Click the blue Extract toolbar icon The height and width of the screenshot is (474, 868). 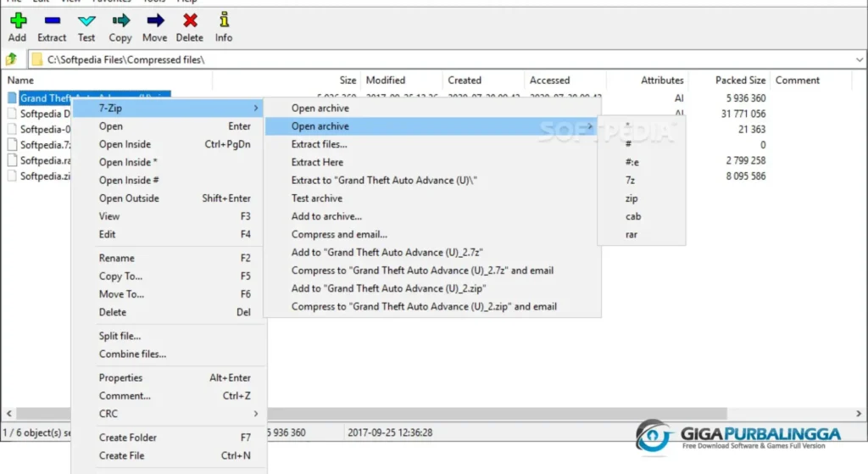coord(52,21)
